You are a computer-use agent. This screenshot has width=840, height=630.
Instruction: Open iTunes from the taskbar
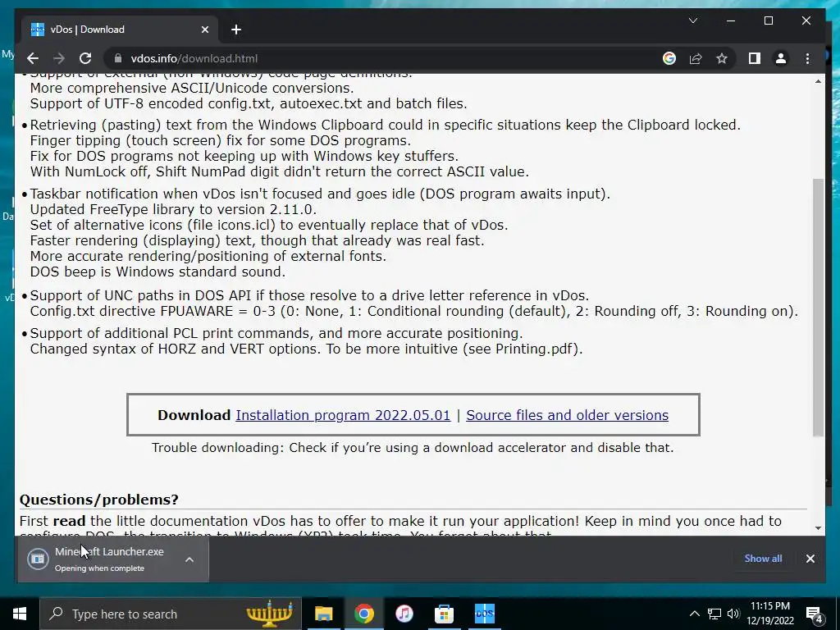tap(404, 614)
